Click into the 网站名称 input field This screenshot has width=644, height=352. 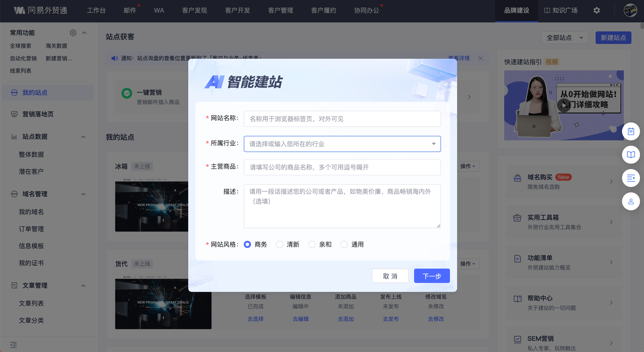coord(342,119)
